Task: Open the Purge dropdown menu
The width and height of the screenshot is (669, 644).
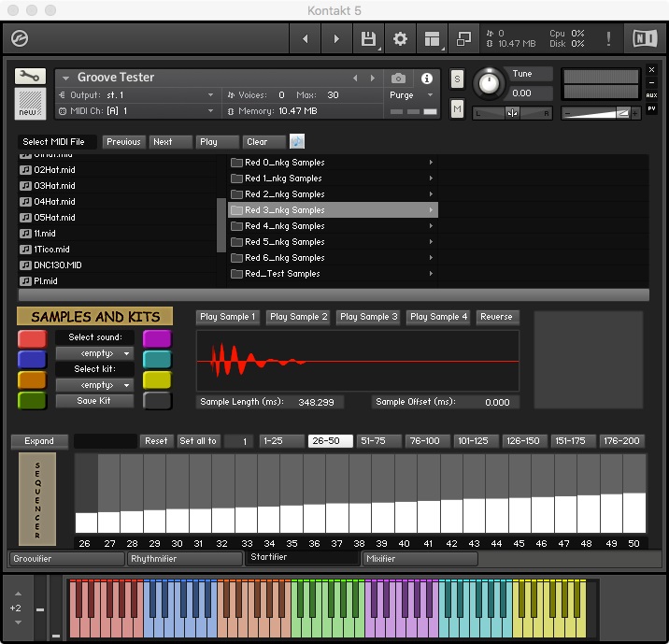Action: [412, 95]
